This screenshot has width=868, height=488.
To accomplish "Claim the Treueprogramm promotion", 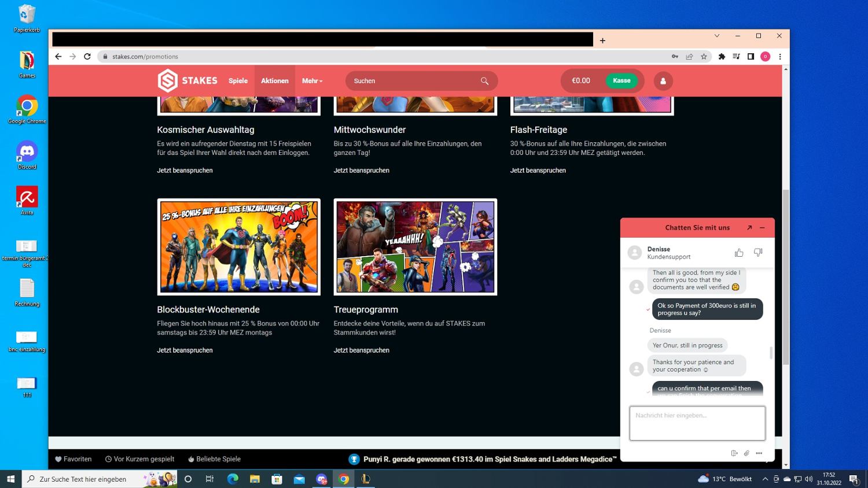I will pos(361,350).
